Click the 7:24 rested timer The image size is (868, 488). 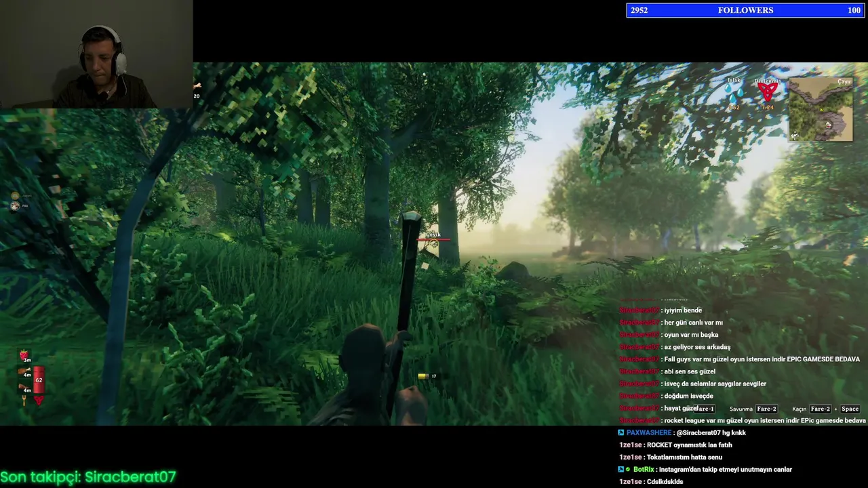point(768,107)
